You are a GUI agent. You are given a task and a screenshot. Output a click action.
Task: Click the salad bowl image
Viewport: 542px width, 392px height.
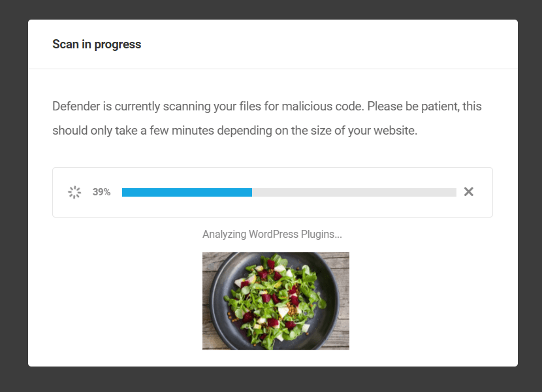point(276,301)
